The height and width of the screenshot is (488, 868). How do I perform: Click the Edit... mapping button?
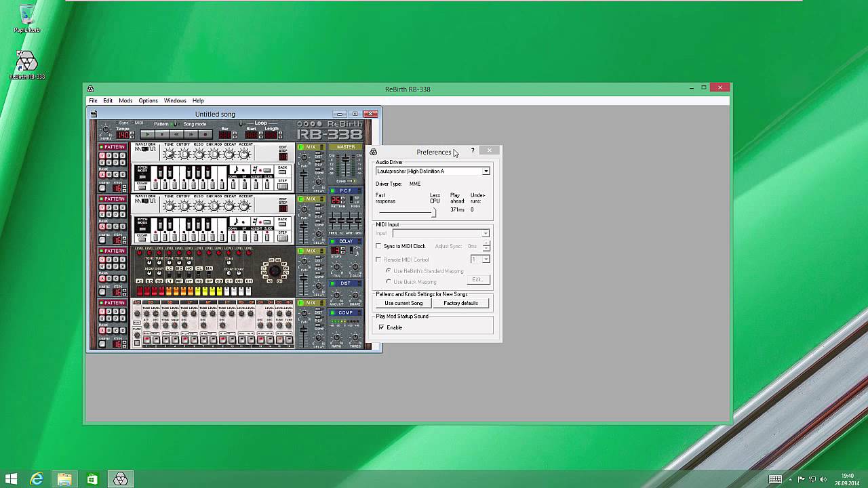coord(477,279)
